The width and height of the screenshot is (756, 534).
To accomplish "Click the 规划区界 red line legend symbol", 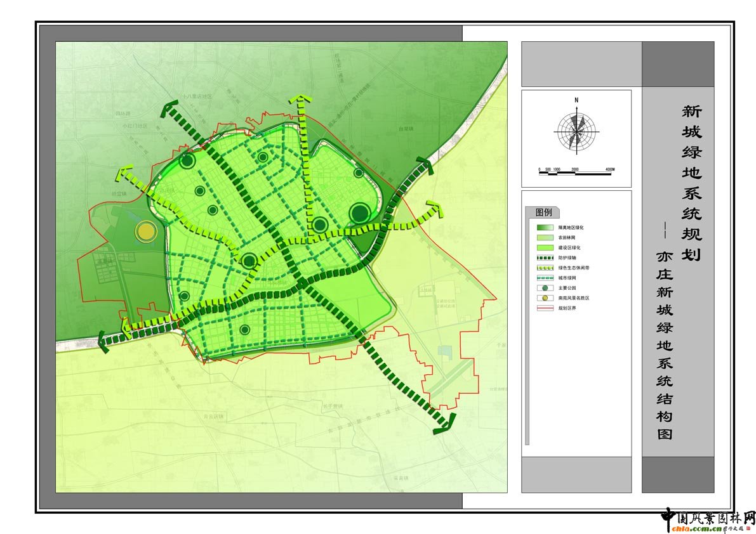I will [545, 308].
